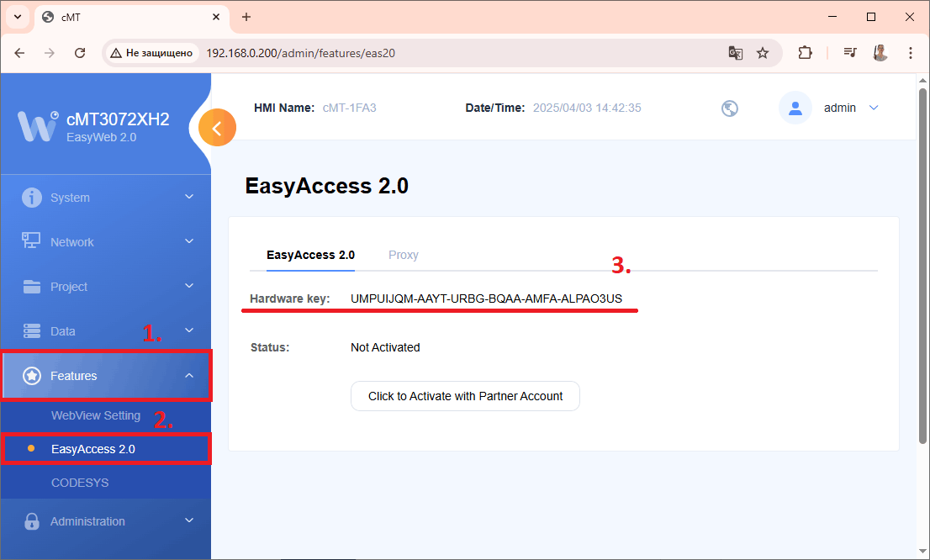Open the browser extensions puzzle icon
Screen dimensions: 930x560
pyautogui.click(x=805, y=53)
